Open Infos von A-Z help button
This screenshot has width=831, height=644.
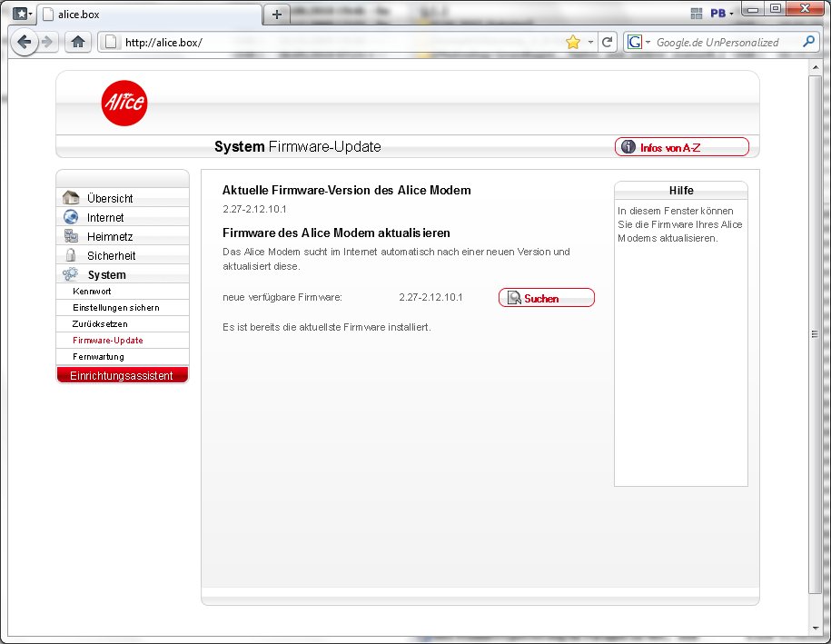pos(681,147)
